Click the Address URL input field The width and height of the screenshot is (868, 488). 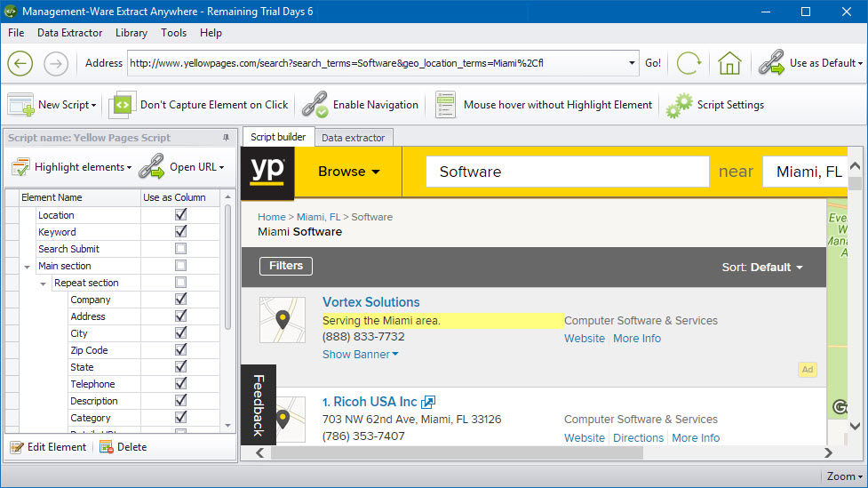click(377, 63)
